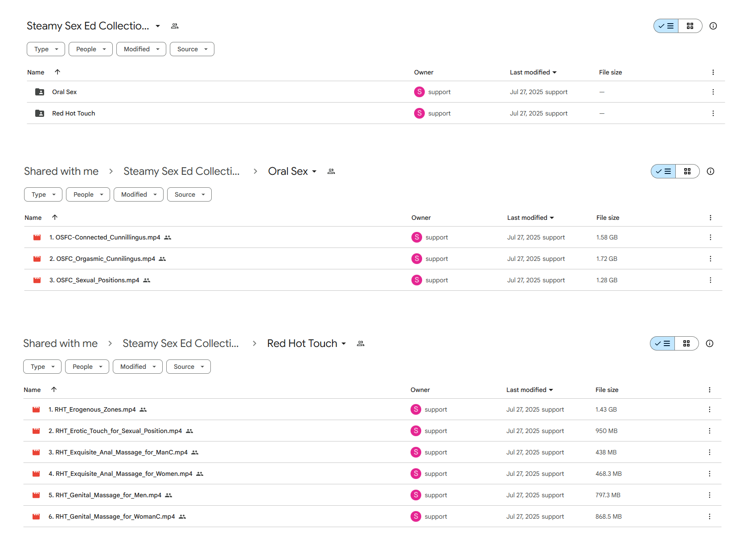
Task: Open more actions for Oral Sex folder
Action: tap(713, 92)
